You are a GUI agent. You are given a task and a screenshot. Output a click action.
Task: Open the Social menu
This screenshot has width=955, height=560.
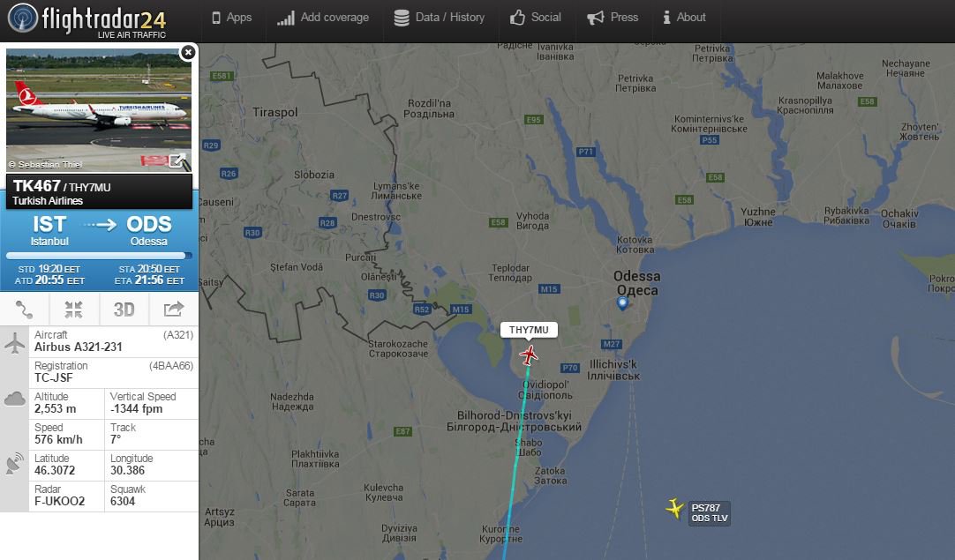tap(536, 18)
